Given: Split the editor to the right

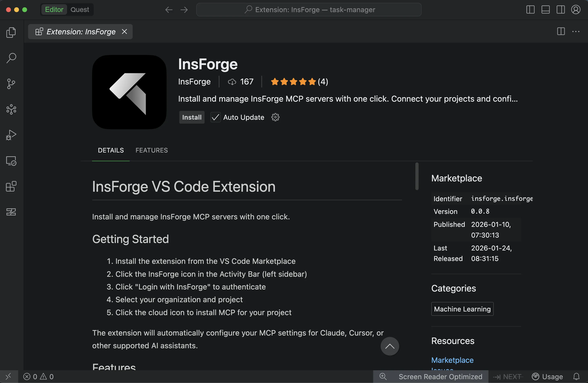Looking at the screenshot, I should (x=561, y=31).
